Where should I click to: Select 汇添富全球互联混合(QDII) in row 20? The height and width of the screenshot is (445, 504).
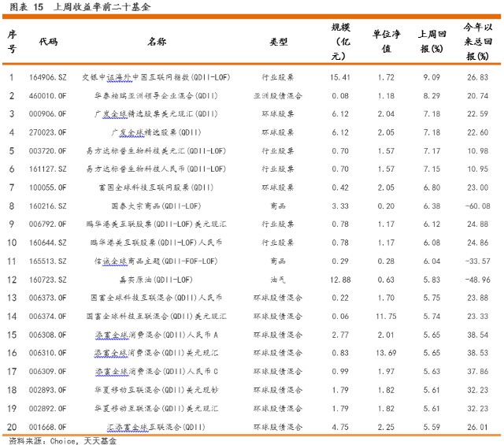point(156,427)
